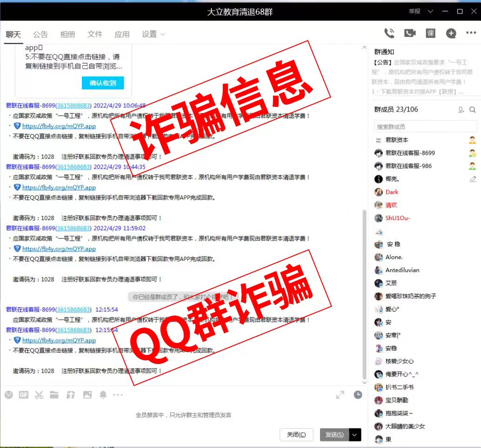Open the ellipsis beside the bell icon
This screenshot has height=448, width=481.
tap(118, 395)
